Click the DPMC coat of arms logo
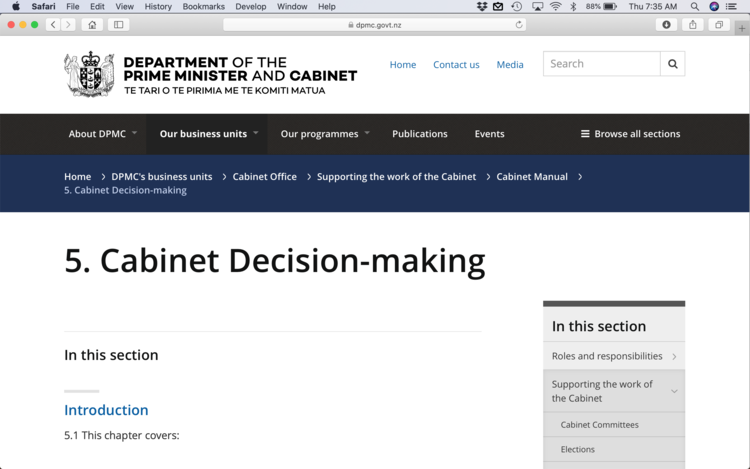Image resolution: width=750 pixels, height=469 pixels. click(x=89, y=74)
